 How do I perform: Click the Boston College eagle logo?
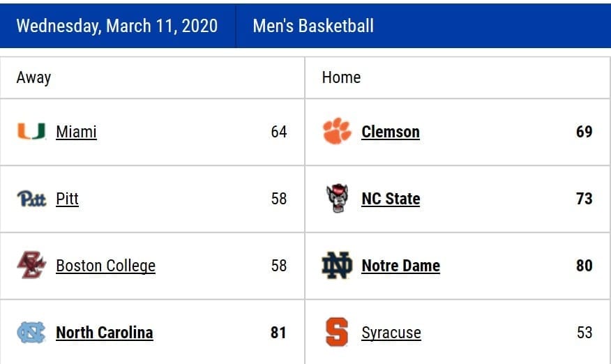[31, 265]
